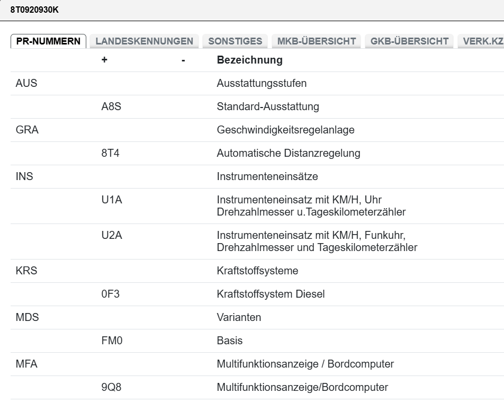Select the SONSTIGES tab
The height and width of the screenshot is (420, 504).
coord(235,41)
